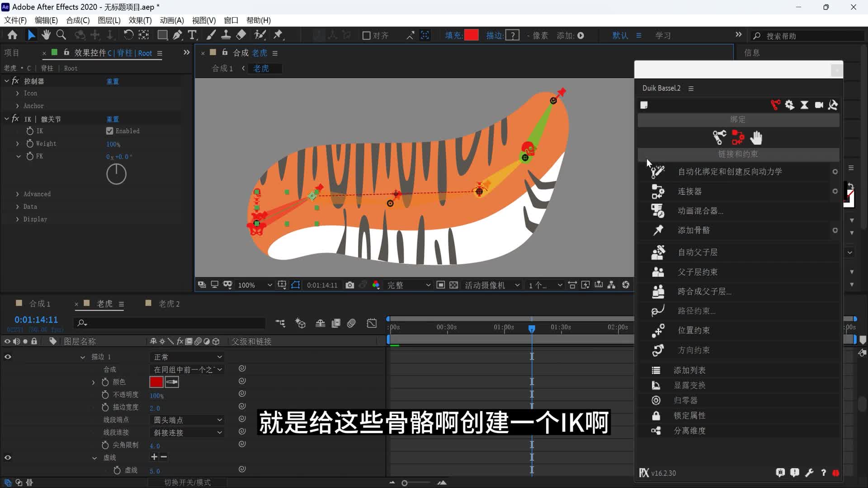The height and width of the screenshot is (488, 868).
Task: Click Duik 自动父子层 button
Action: coord(698,253)
